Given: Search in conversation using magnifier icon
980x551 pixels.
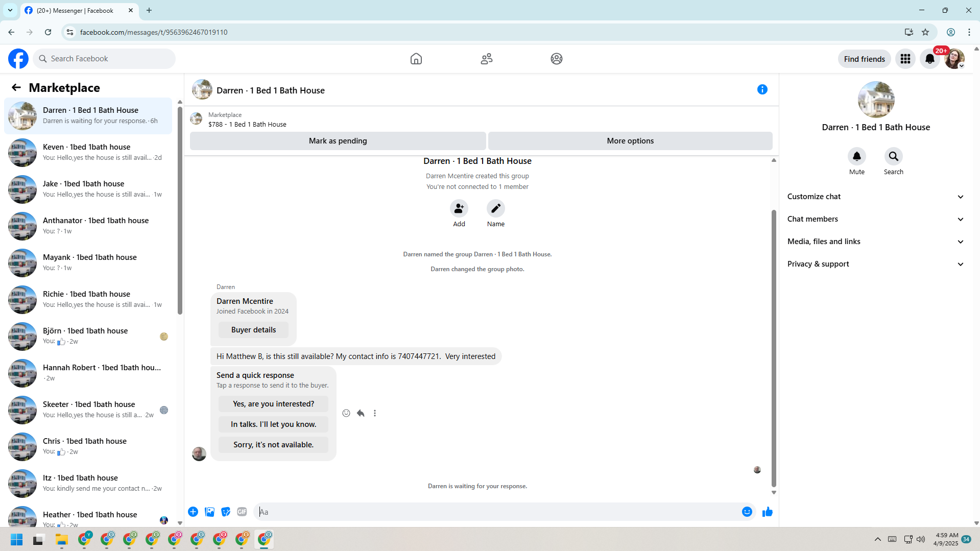Looking at the screenshot, I should (x=894, y=156).
